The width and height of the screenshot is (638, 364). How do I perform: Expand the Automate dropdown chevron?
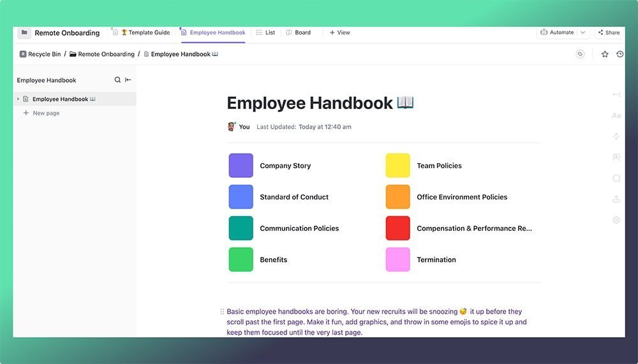(582, 33)
